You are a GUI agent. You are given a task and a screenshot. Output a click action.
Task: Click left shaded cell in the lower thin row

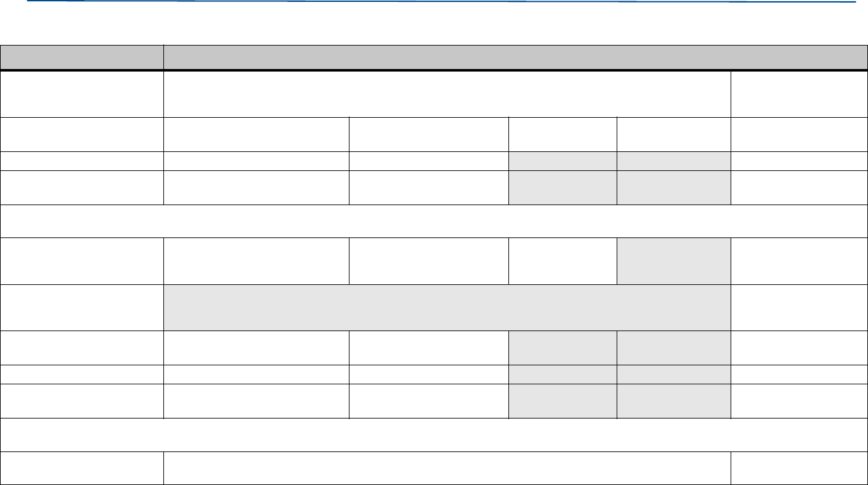coord(562,374)
